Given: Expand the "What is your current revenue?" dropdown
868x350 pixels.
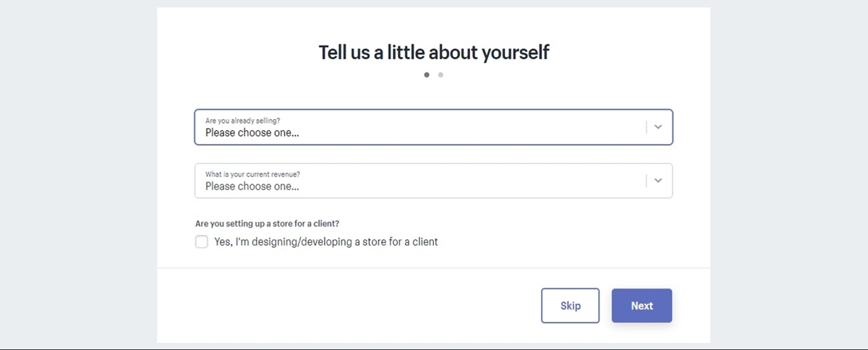Looking at the screenshot, I should coord(420,181).
